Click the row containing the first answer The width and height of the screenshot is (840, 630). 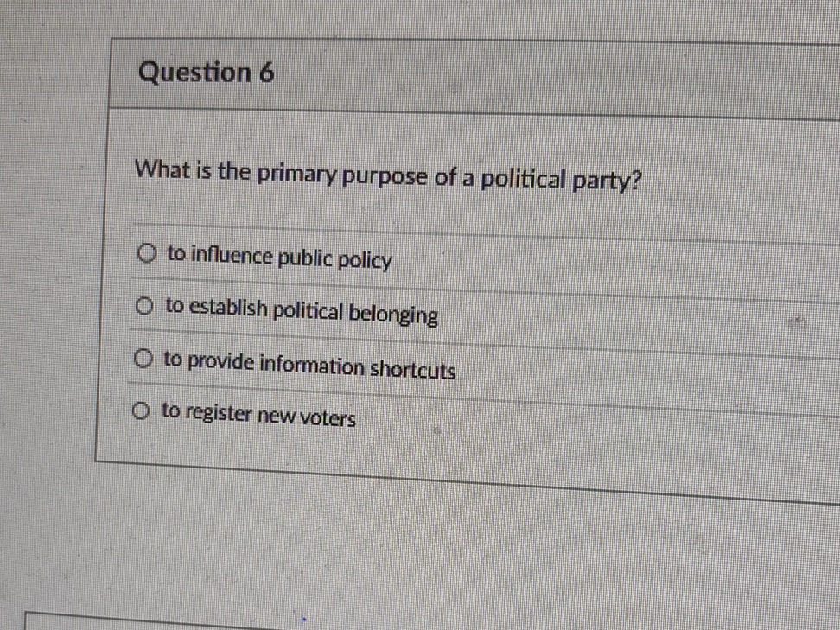(x=432, y=255)
